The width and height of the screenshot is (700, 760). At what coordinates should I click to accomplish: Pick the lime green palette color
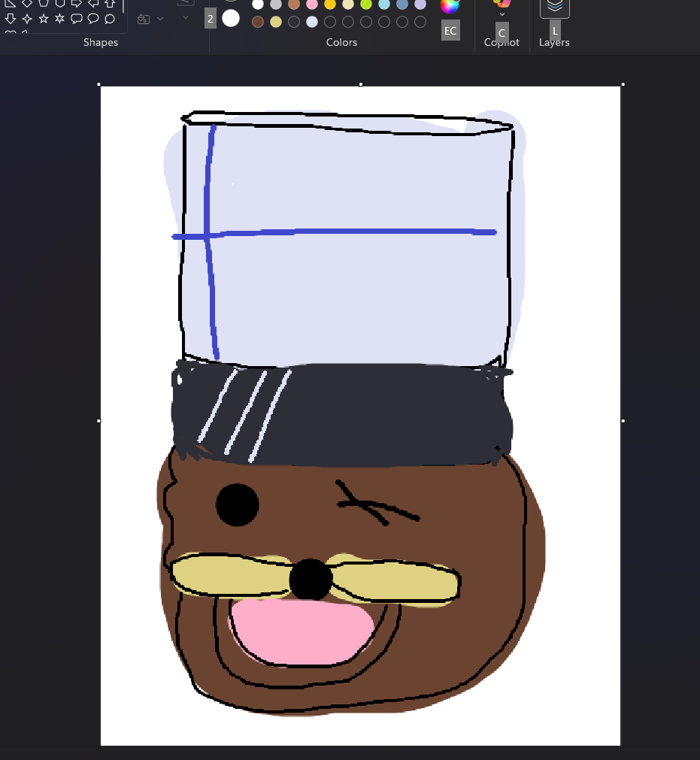pyautogui.click(x=366, y=5)
